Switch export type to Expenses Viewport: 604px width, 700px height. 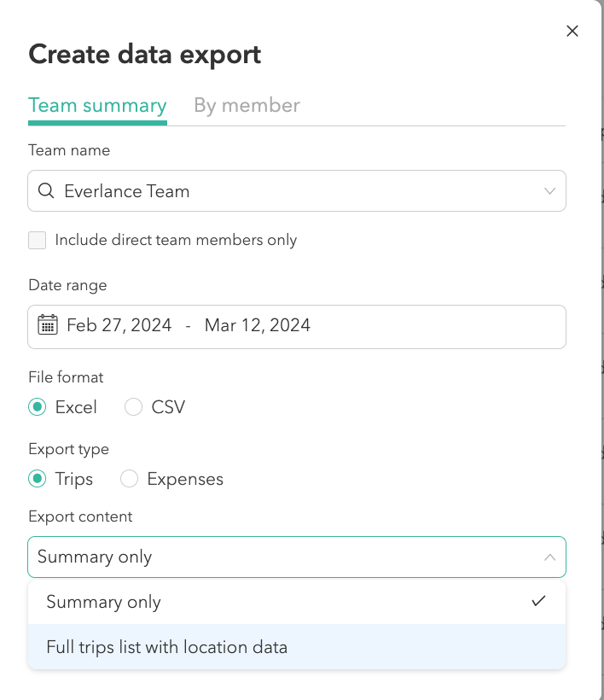tap(130, 479)
